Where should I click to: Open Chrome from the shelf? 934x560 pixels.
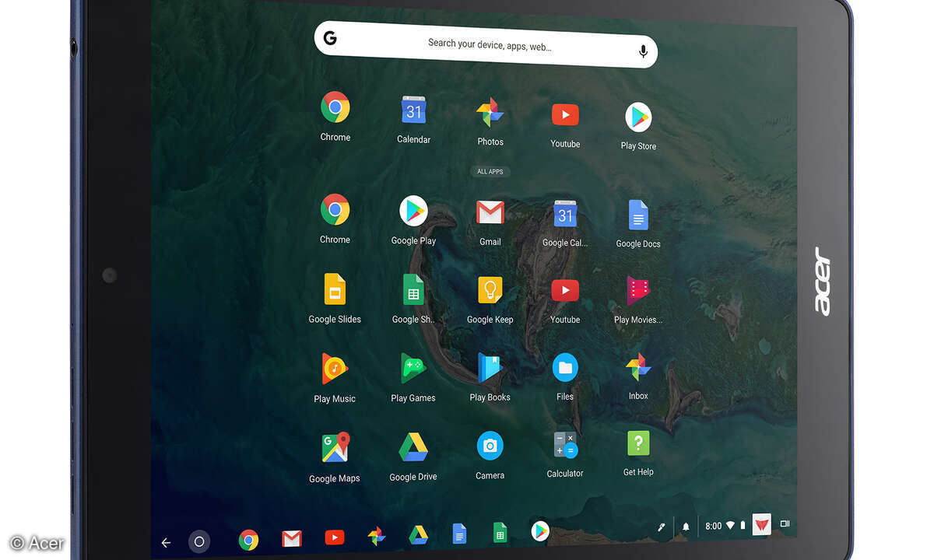point(248,539)
